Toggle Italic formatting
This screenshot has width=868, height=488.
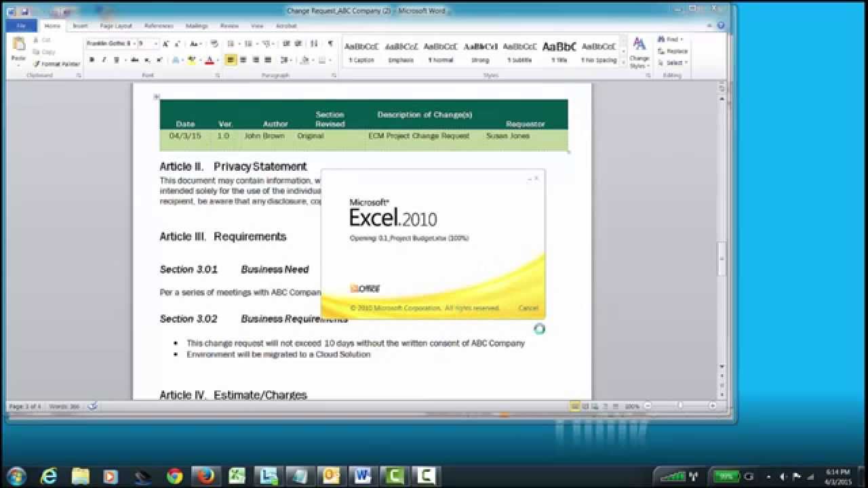coord(104,60)
